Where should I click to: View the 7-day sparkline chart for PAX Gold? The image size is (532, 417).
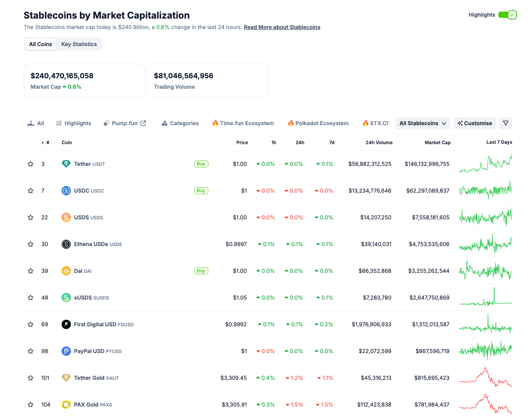click(x=485, y=404)
